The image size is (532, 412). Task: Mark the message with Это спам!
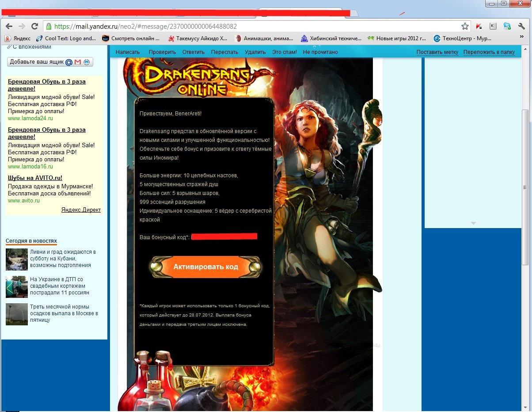285,52
